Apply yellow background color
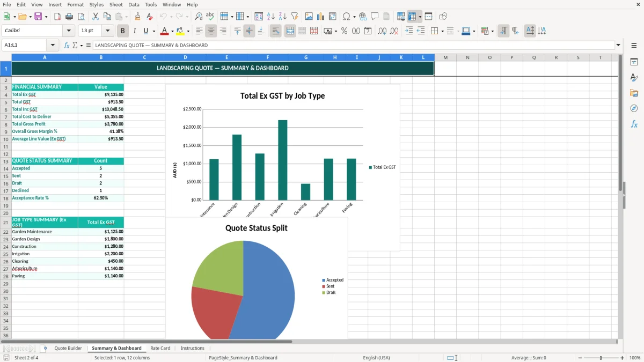Image resolution: width=644 pixels, height=362 pixels. 180,31
